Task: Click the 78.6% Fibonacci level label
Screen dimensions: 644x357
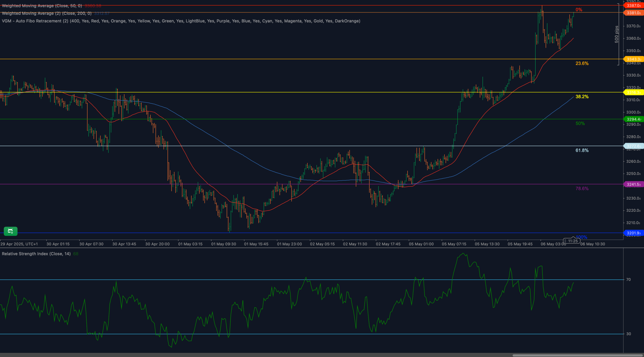Action: [x=582, y=188]
